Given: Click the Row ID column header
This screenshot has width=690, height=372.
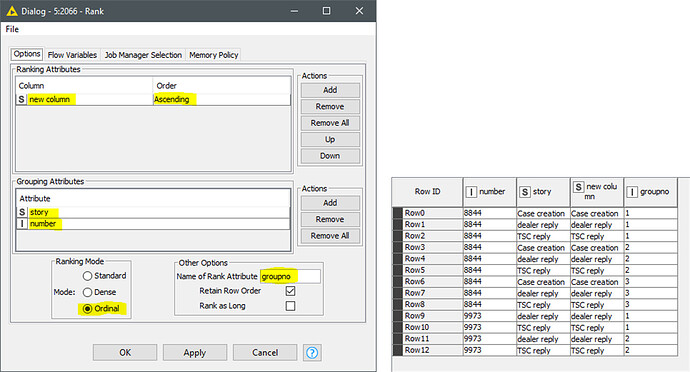Looking at the screenshot, I should point(427,192).
